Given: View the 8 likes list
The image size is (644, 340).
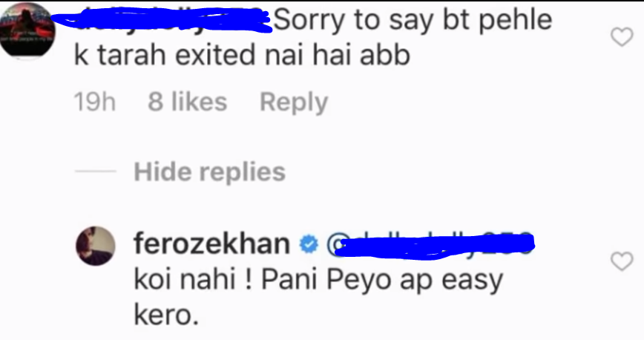Looking at the screenshot, I should click(187, 102).
